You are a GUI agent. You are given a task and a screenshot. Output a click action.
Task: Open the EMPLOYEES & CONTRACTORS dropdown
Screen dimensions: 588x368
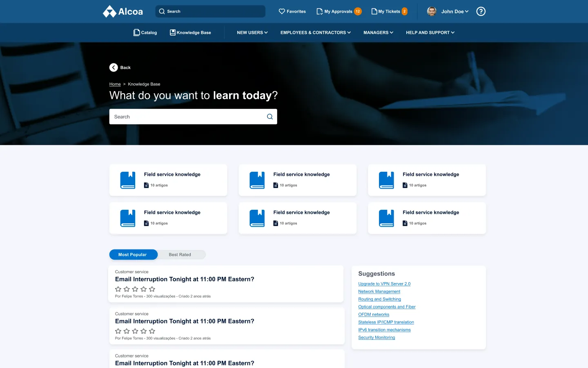tap(316, 33)
